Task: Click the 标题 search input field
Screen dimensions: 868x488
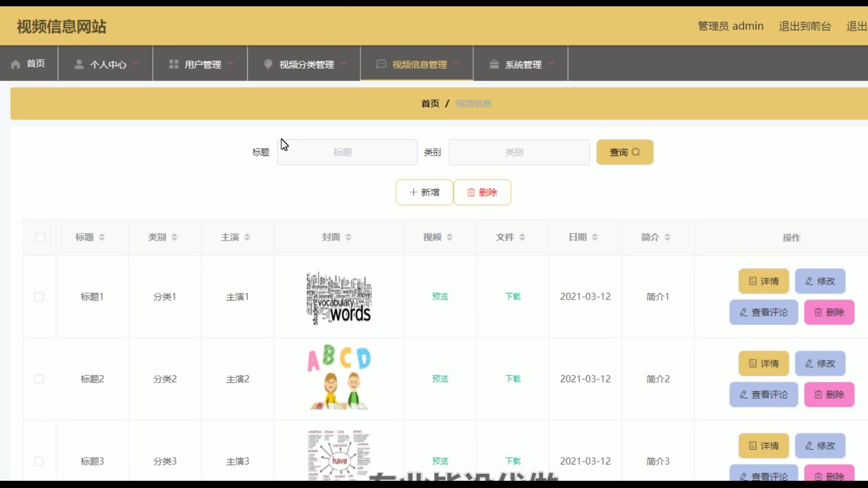Action: [347, 152]
